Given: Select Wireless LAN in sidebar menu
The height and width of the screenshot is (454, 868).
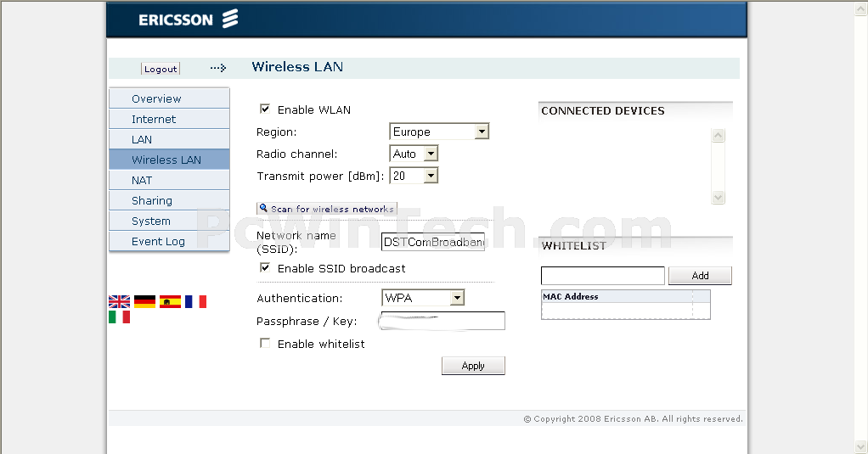Looking at the screenshot, I should point(169,160).
